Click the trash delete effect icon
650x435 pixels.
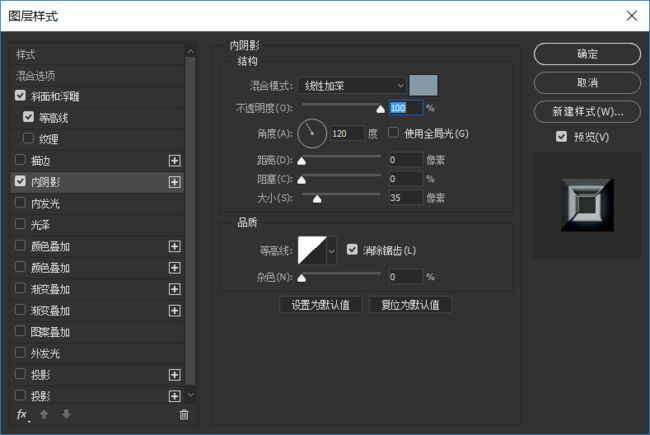(184, 414)
